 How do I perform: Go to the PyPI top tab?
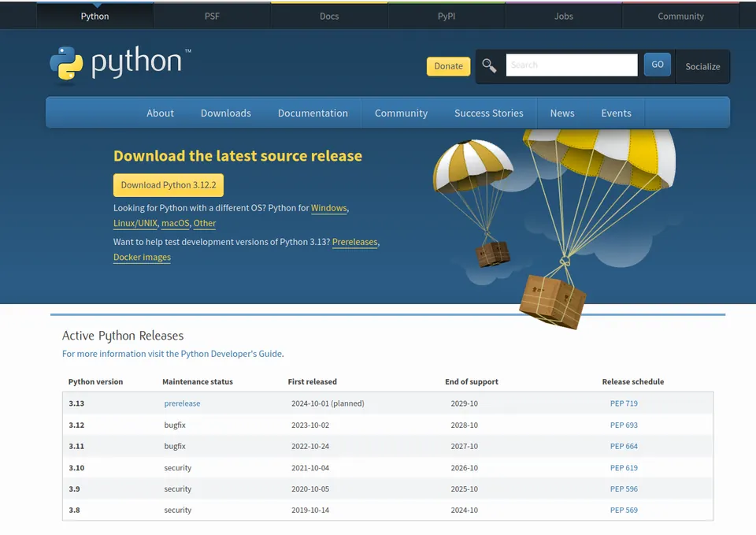coord(447,16)
